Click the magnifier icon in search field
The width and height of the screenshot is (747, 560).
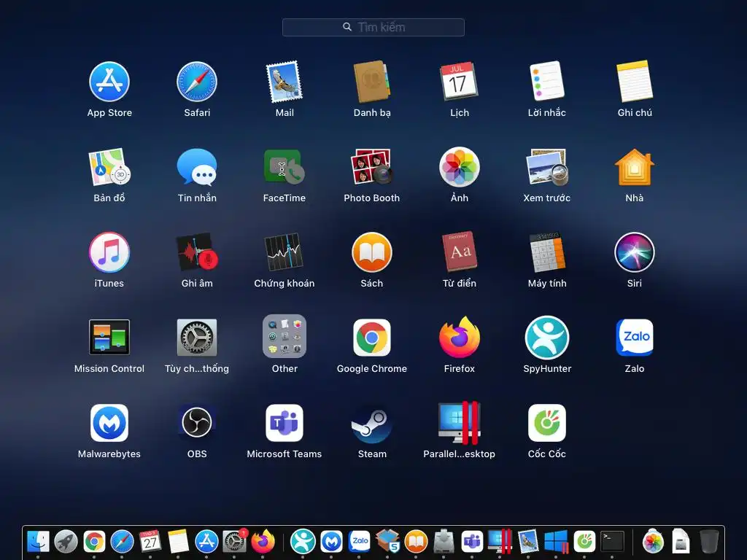pos(347,27)
